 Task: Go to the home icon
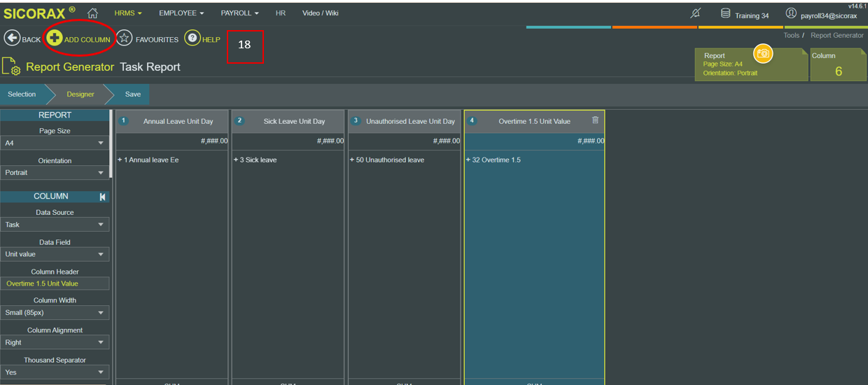(92, 13)
